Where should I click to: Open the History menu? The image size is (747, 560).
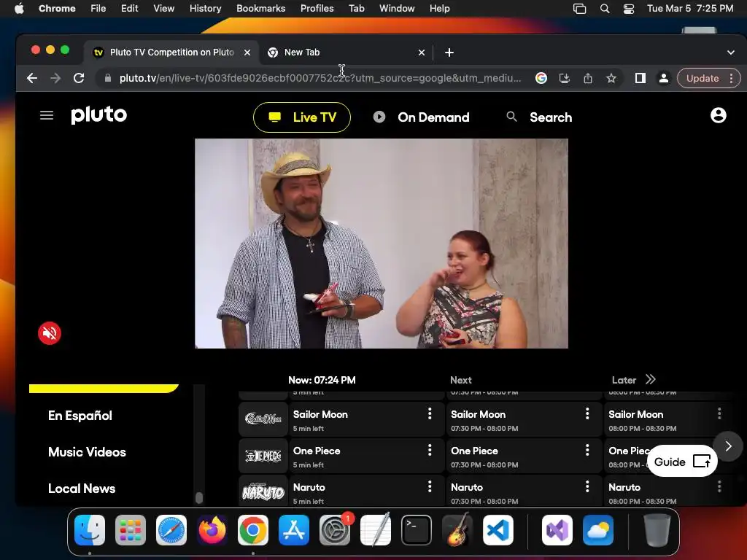205,9
